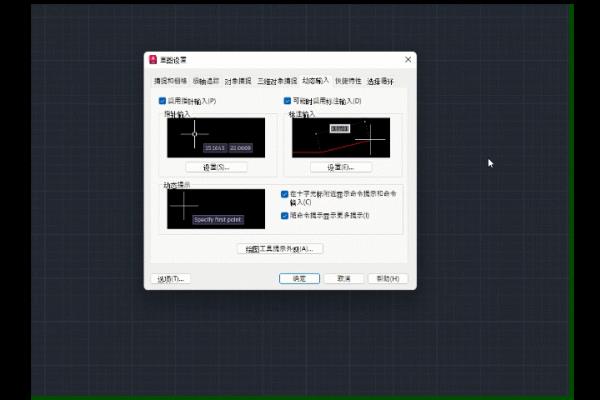
Task: Click the dynamic prompt preview with Specify first point
Action: click(x=216, y=209)
